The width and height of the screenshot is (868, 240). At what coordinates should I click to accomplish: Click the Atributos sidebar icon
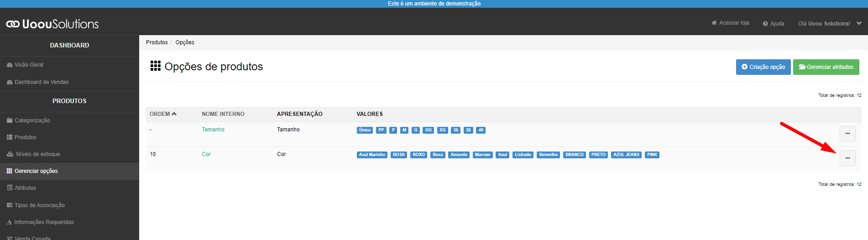tap(10, 188)
